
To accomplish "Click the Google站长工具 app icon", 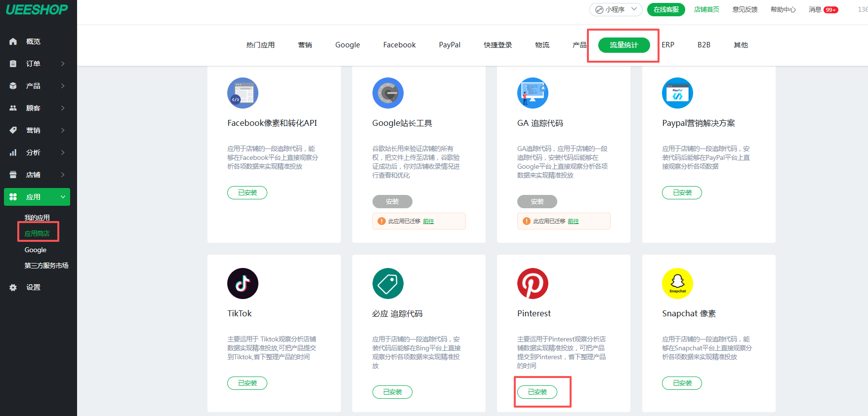I will [x=388, y=93].
